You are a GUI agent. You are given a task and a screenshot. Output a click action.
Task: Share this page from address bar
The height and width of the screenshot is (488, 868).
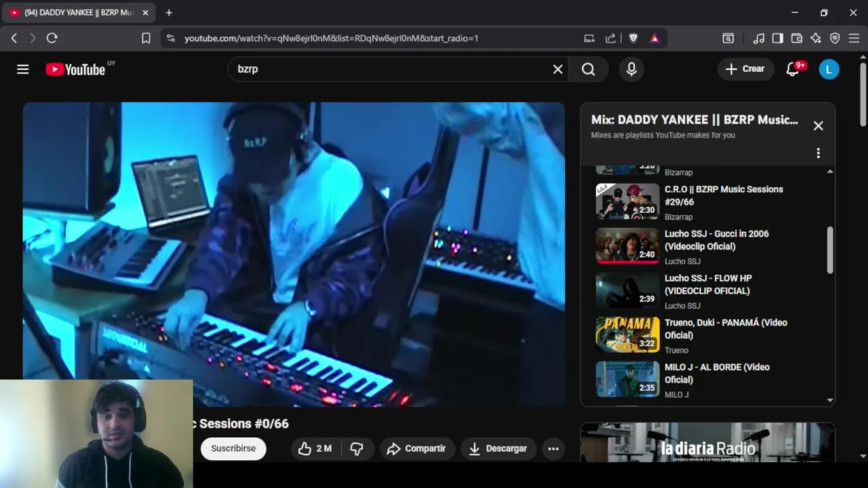(610, 39)
